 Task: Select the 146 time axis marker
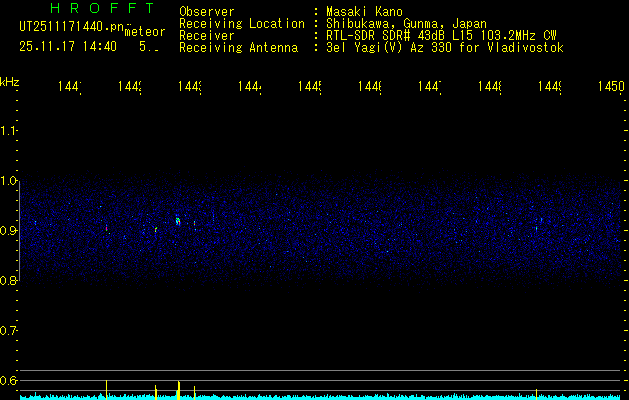[x=370, y=88]
